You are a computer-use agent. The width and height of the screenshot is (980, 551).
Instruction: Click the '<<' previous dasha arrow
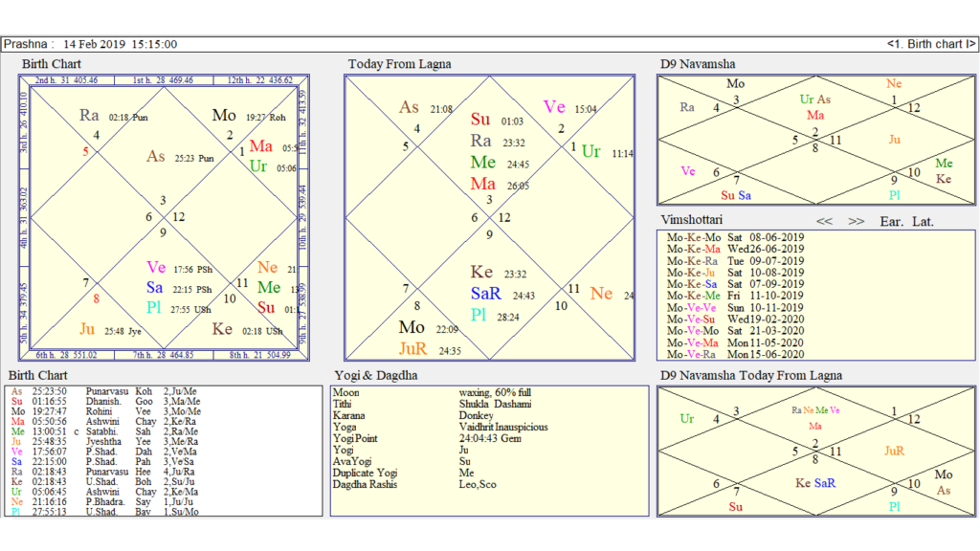[824, 222]
